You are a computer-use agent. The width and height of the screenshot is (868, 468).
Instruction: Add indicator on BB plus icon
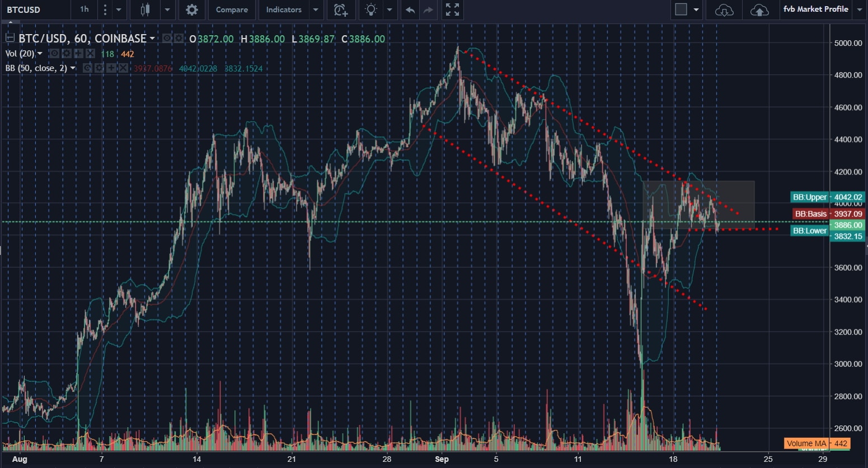tap(111, 68)
